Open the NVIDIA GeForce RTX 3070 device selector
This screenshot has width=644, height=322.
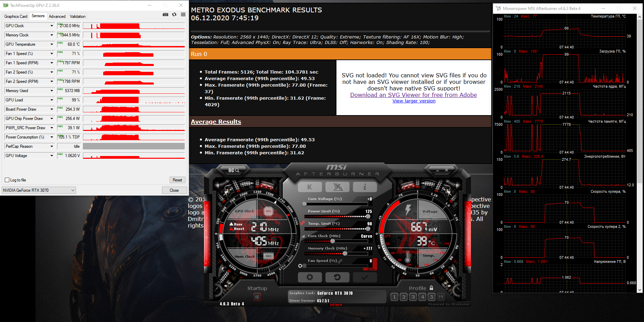(x=39, y=190)
